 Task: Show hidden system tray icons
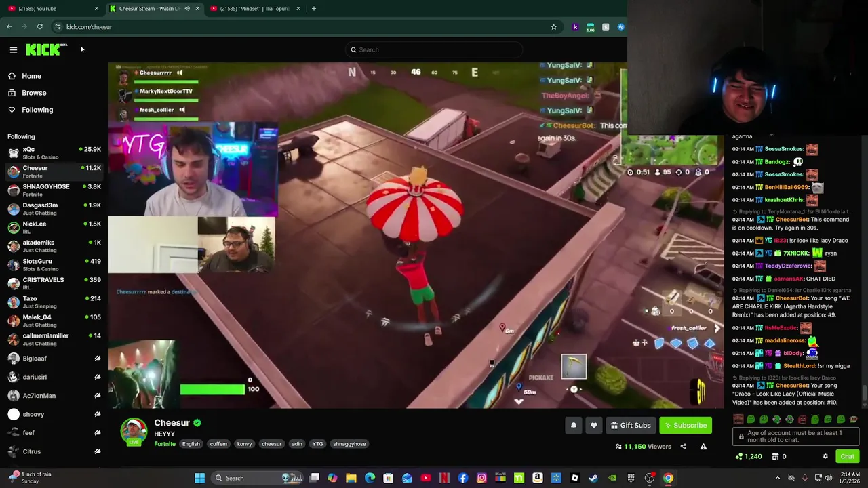(778, 478)
